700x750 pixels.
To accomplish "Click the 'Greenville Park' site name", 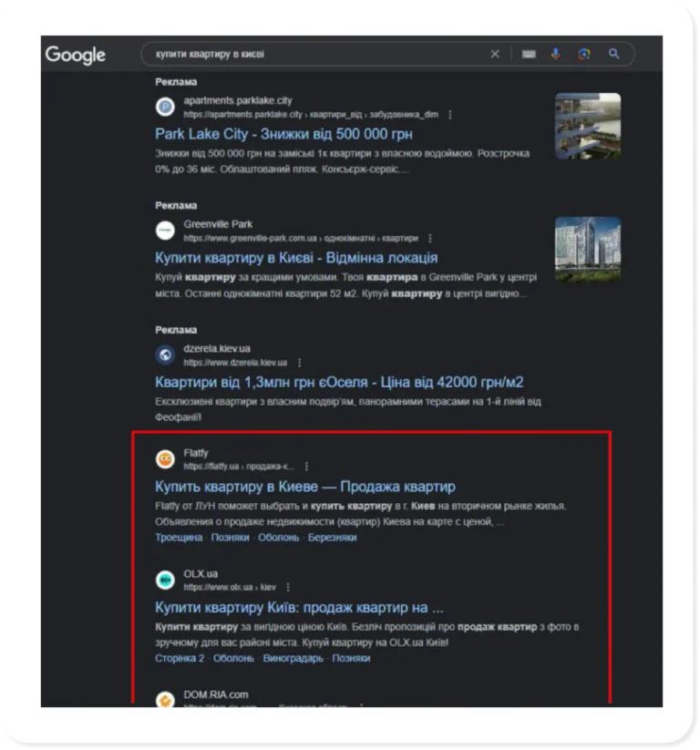I will [x=218, y=224].
